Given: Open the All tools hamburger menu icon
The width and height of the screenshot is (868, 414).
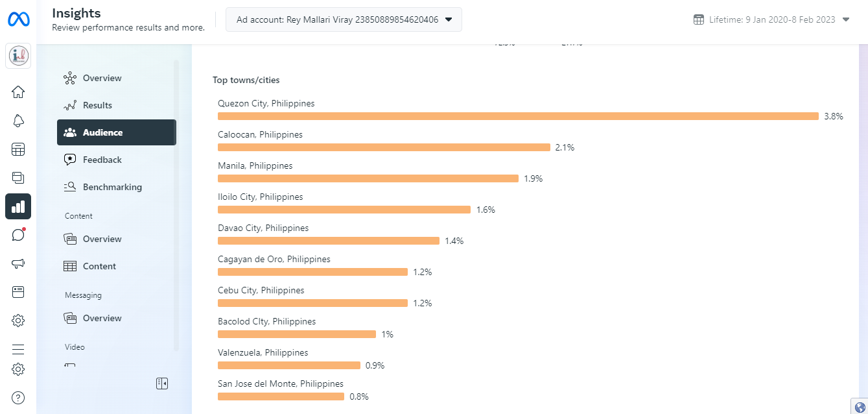Looking at the screenshot, I should tap(18, 349).
